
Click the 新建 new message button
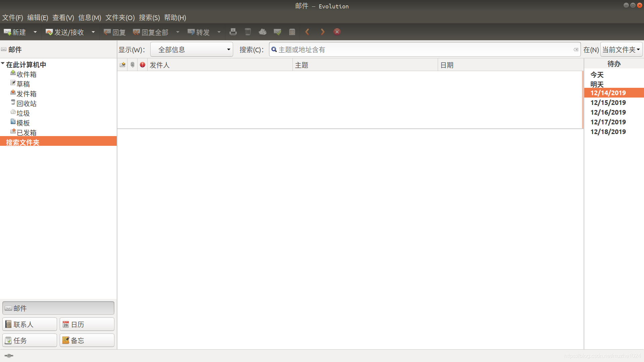pos(15,32)
